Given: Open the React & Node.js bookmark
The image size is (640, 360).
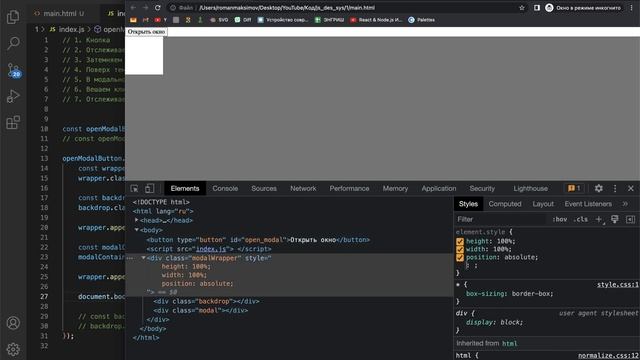Looking at the screenshot, I should [376, 20].
